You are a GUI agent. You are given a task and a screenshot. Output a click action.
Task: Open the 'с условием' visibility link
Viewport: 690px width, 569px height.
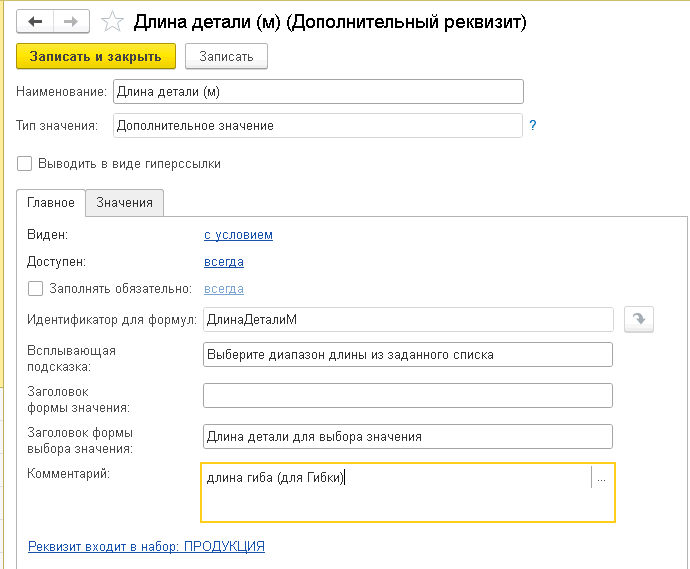tap(238, 235)
